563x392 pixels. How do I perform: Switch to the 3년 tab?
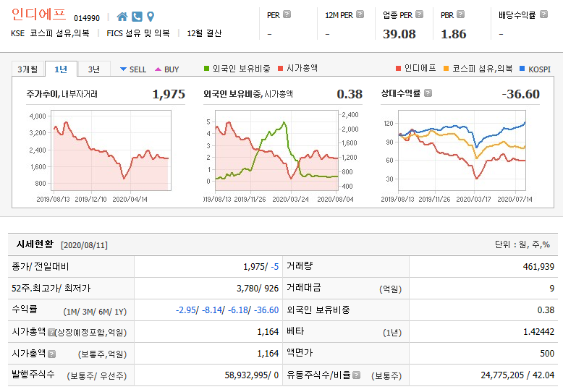(x=94, y=69)
